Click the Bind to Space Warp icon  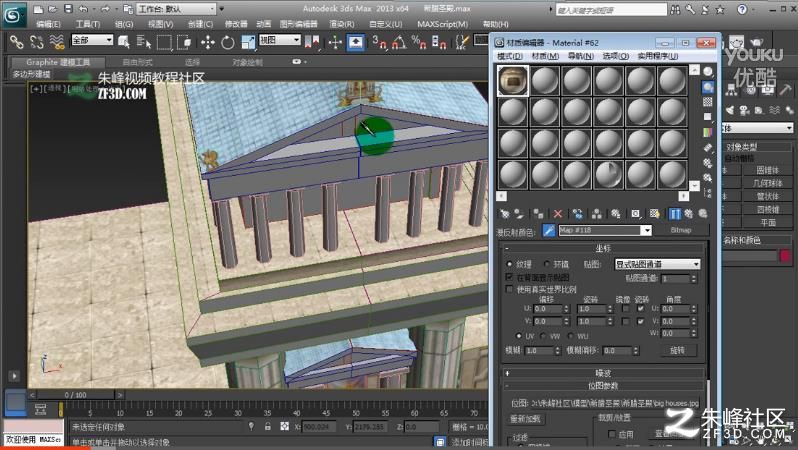click(x=56, y=42)
